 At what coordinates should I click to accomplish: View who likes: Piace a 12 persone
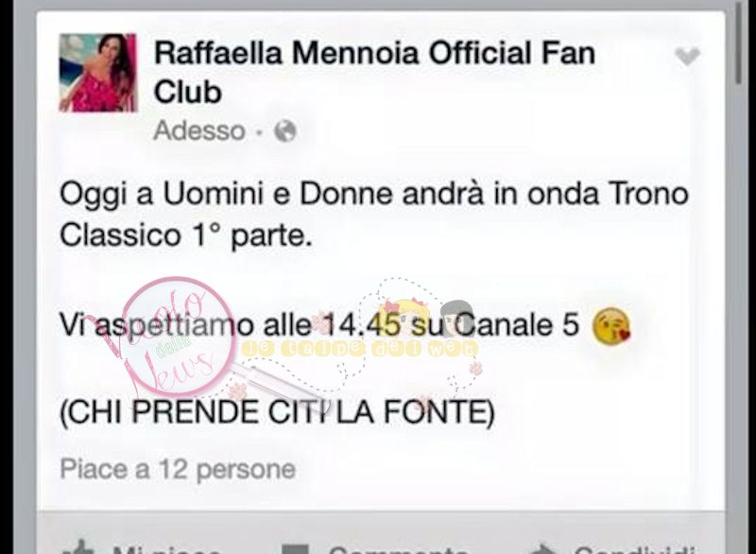pos(178,469)
